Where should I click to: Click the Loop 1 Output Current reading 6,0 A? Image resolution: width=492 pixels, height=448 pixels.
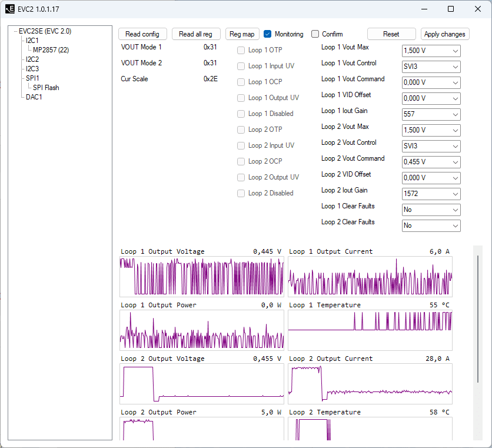[x=440, y=251]
